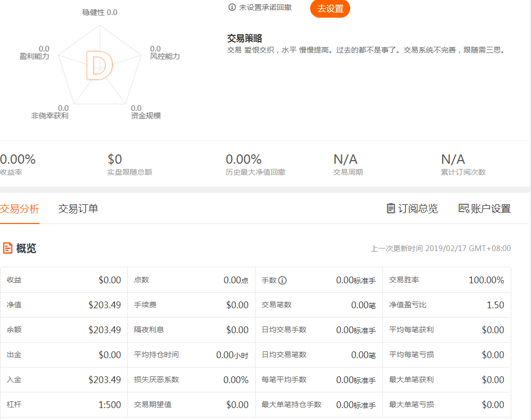Screen dimensions: 531x420
Task: Select the 杠杆 1:500 table cell
Action: (x=63, y=405)
